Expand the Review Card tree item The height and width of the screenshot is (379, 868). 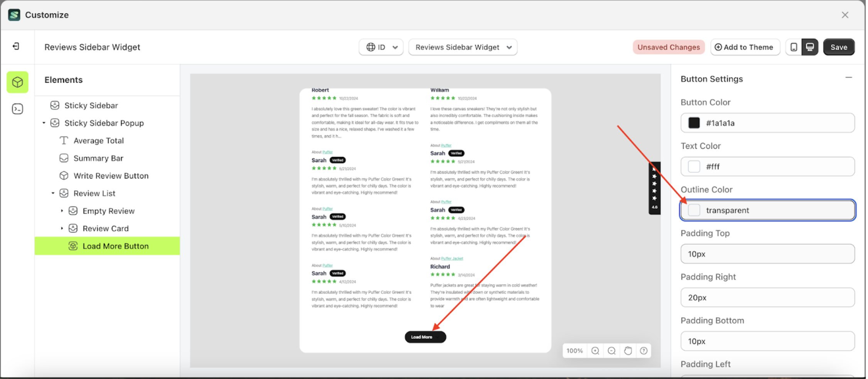62,228
